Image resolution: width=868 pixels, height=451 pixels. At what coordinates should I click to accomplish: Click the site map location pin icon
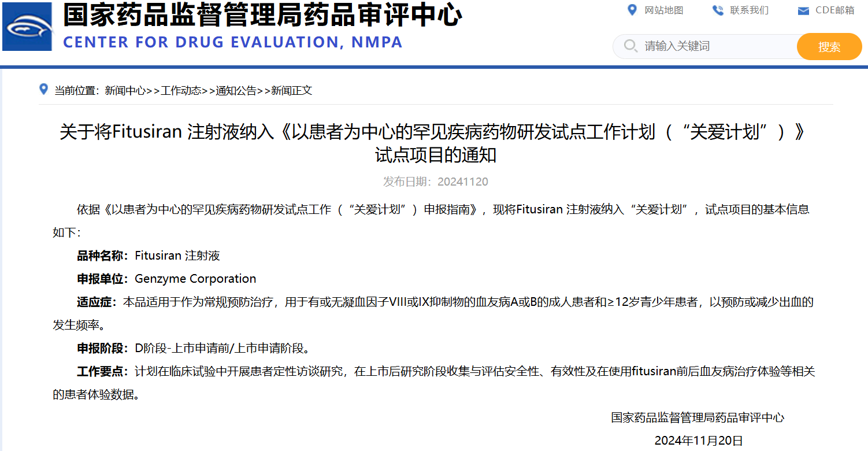pyautogui.click(x=632, y=10)
